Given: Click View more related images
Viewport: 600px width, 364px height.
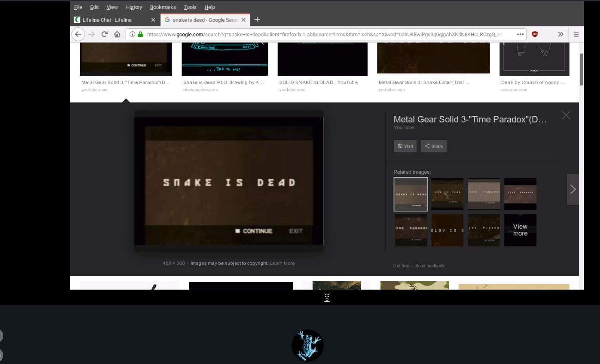Looking at the screenshot, I should click(520, 230).
